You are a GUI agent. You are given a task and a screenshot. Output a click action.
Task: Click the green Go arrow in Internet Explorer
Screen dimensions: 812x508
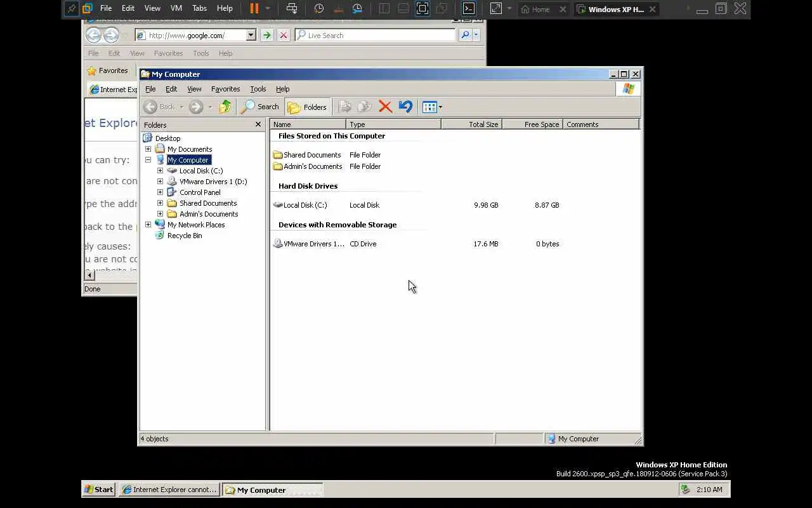(x=267, y=36)
